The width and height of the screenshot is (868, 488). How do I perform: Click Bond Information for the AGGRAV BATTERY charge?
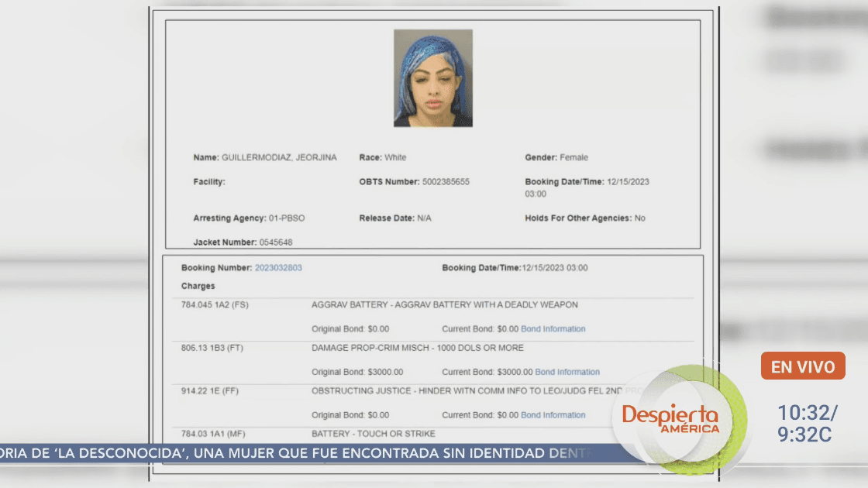click(554, 328)
